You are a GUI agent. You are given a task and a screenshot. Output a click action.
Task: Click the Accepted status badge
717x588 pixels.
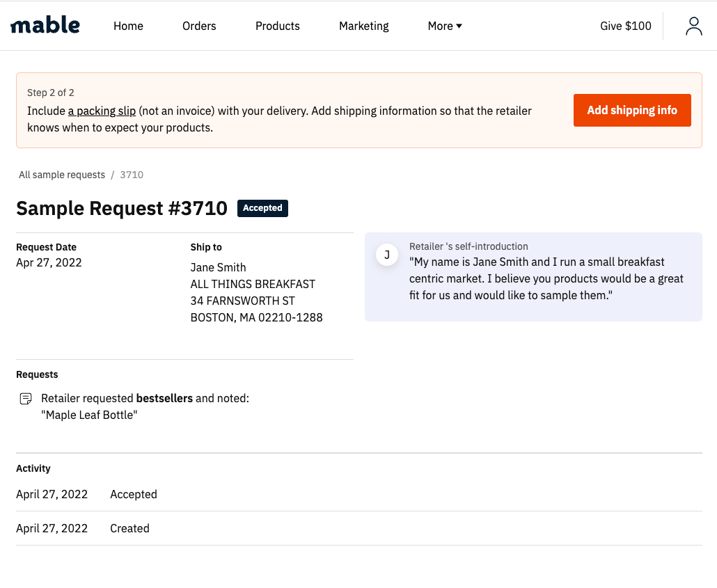pos(262,208)
